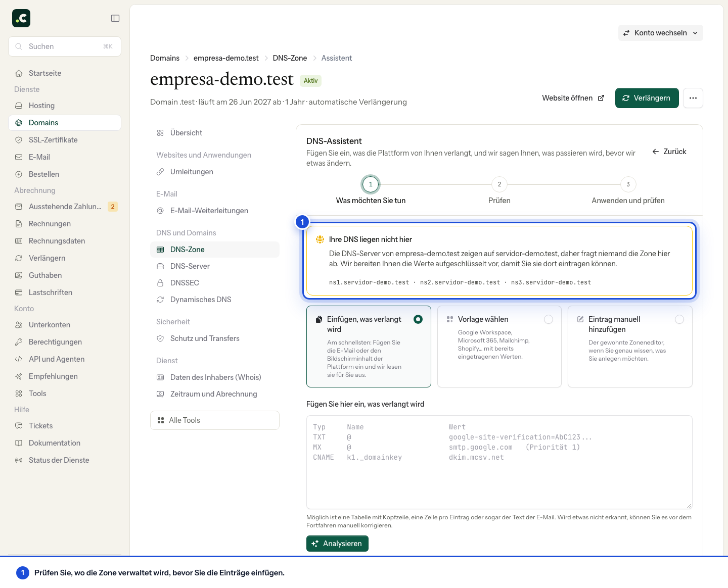Open E-Mail-Weiterleitungen menu item
The image size is (728, 588).
[x=215, y=211]
